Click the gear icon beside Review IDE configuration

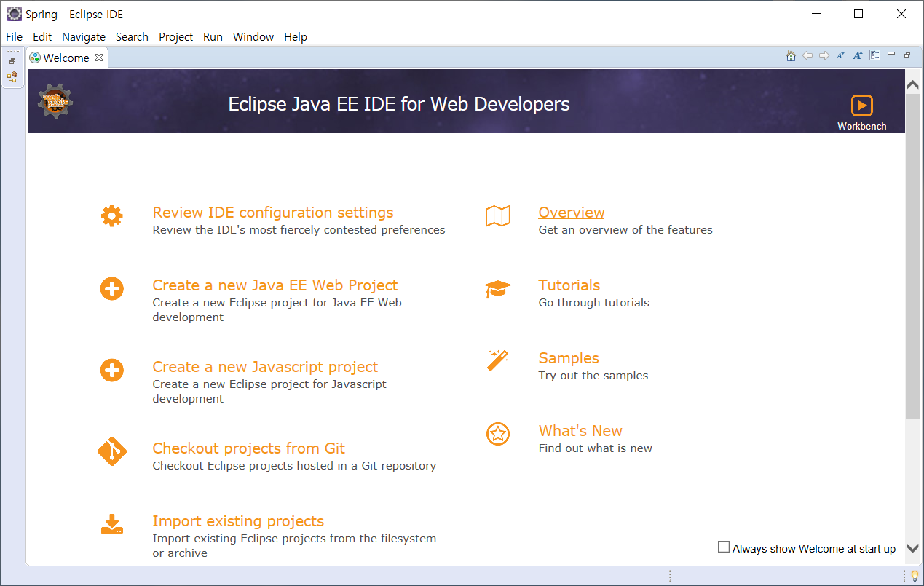[x=111, y=216]
